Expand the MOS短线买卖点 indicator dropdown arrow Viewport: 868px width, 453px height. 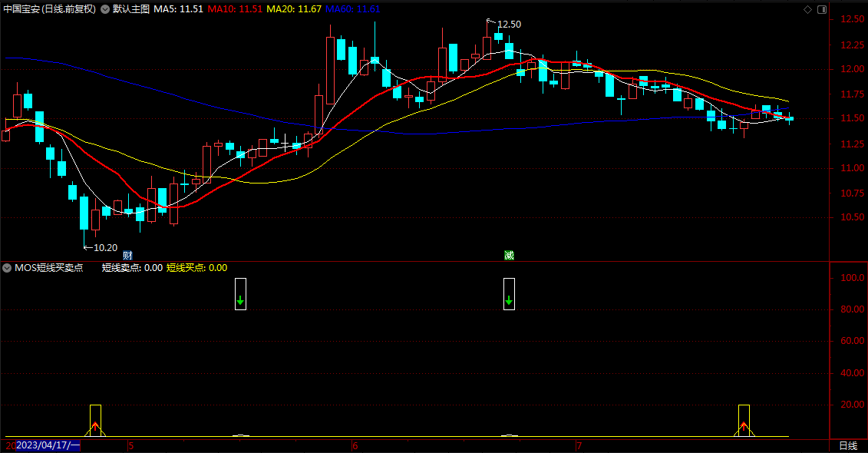tap(7, 268)
